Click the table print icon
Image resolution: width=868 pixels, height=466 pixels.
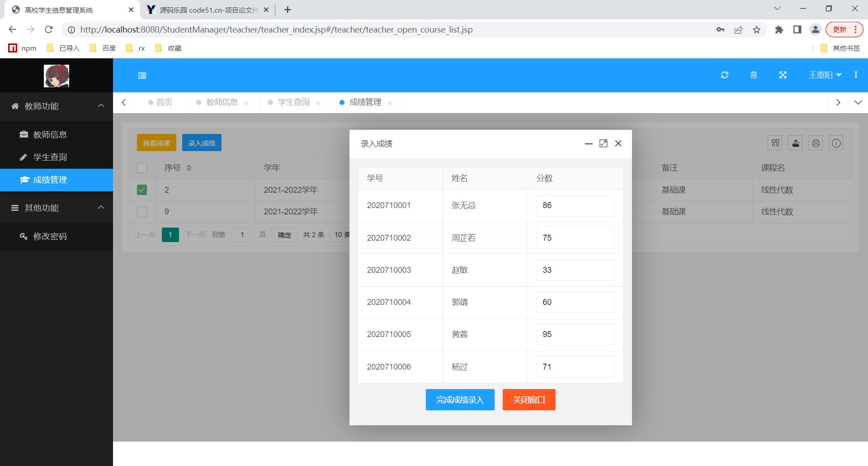coord(816,143)
